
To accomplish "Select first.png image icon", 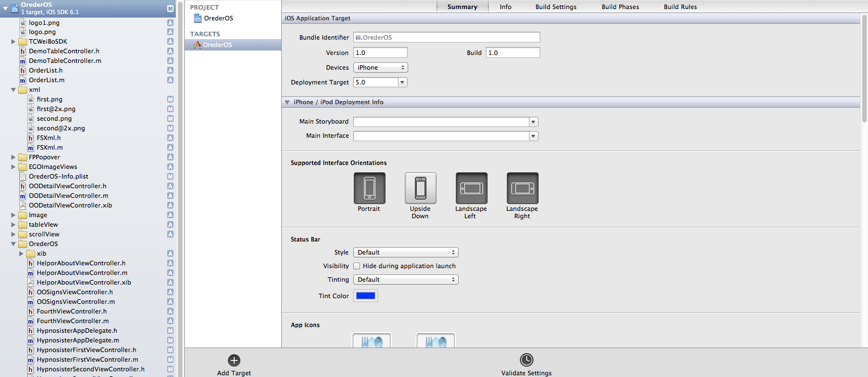I will [31, 99].
